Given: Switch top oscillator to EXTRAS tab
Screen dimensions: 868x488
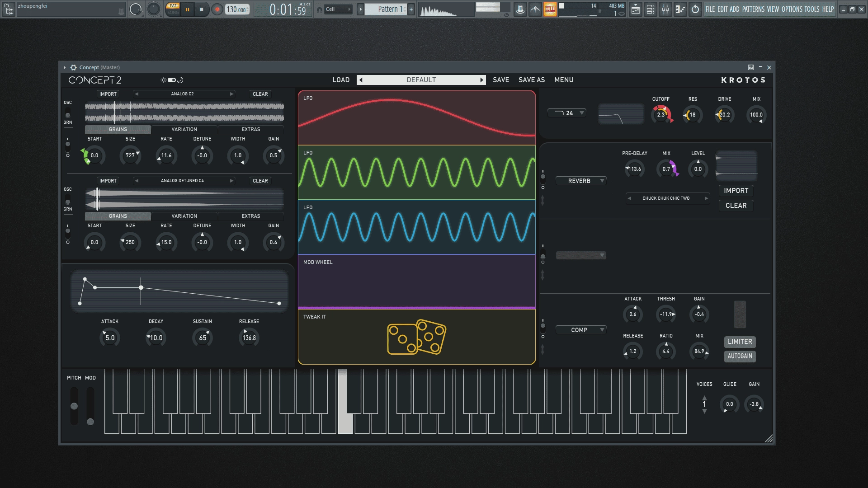Looking at the screenshot, I should click(x=251, y=129).
